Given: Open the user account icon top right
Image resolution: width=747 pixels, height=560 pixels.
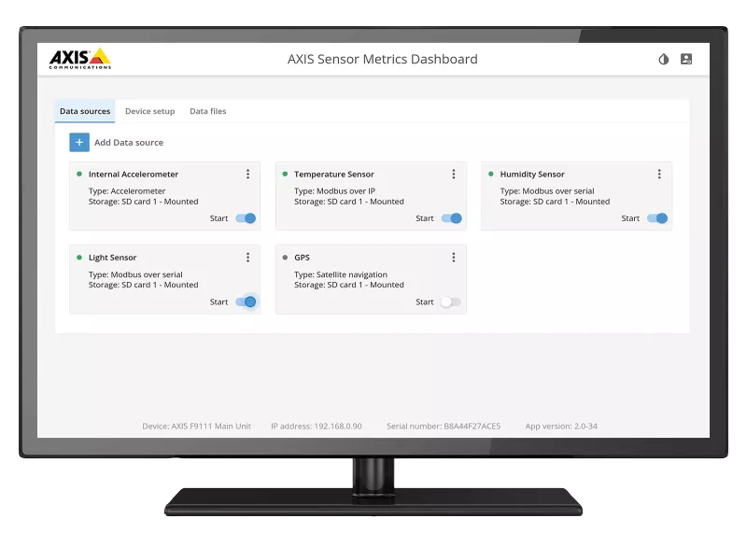Looking at the screenshot, I should [x=688, y=59].
